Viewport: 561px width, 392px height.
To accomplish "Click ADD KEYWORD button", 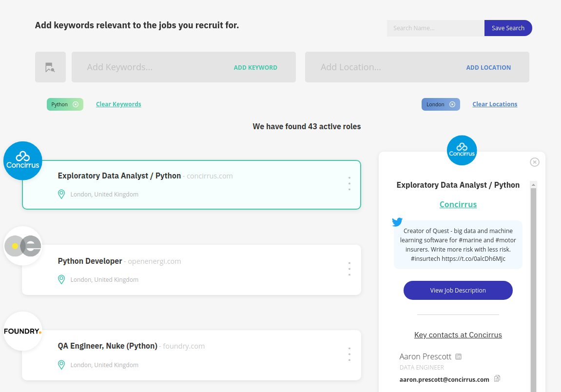I will pos(255,68).
